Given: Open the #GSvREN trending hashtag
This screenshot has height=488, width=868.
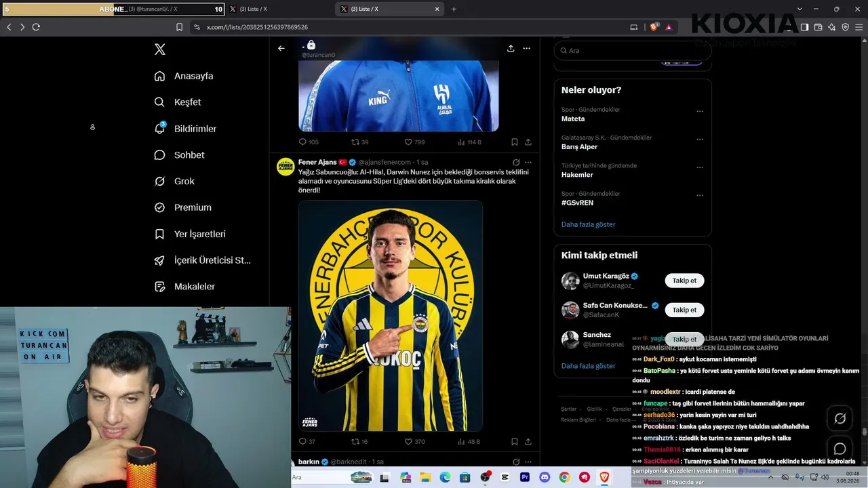Looking at the screenshot, I should pyautogui.click(x=578, y=203).
